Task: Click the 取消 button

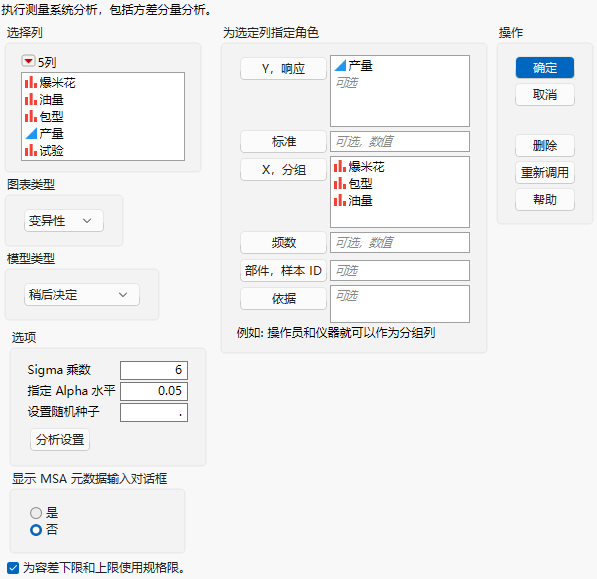Action: 545,94
